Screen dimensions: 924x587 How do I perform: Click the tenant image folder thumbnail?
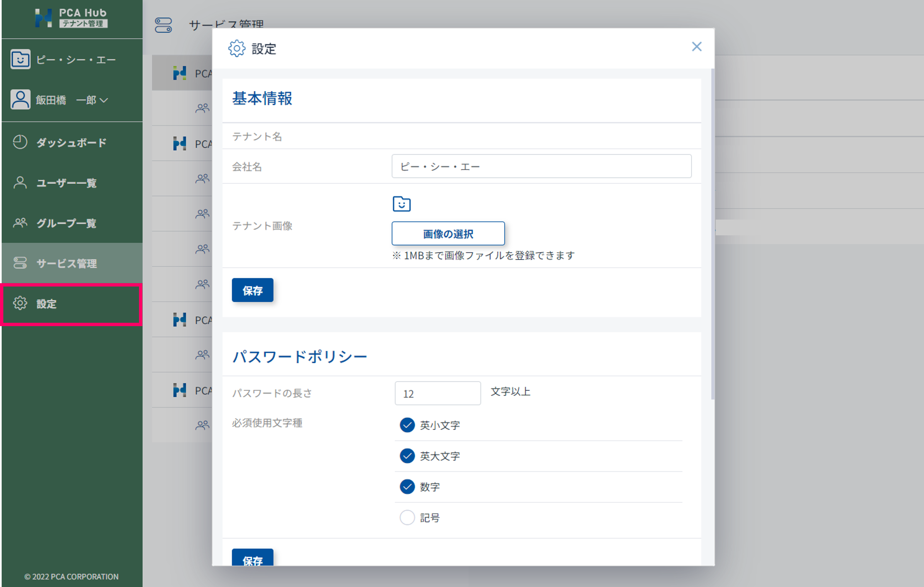click(x=401, y=204)
